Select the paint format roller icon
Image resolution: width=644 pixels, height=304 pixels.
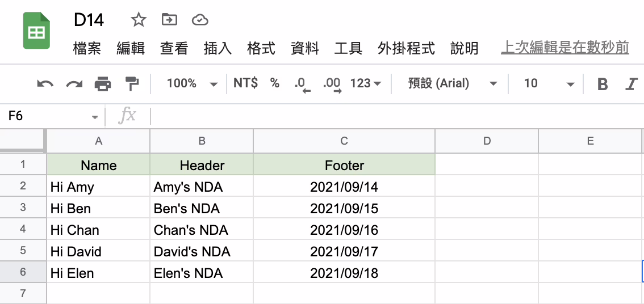coord(132,84)
